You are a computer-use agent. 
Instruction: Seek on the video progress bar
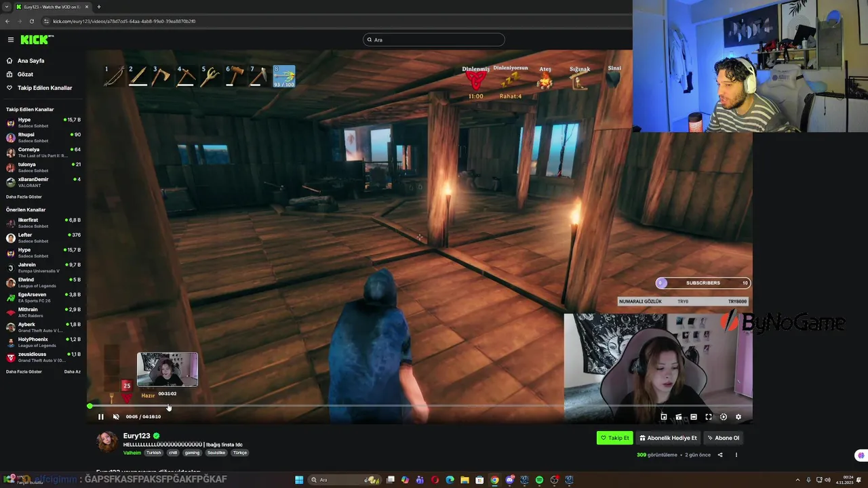[420, 406]
